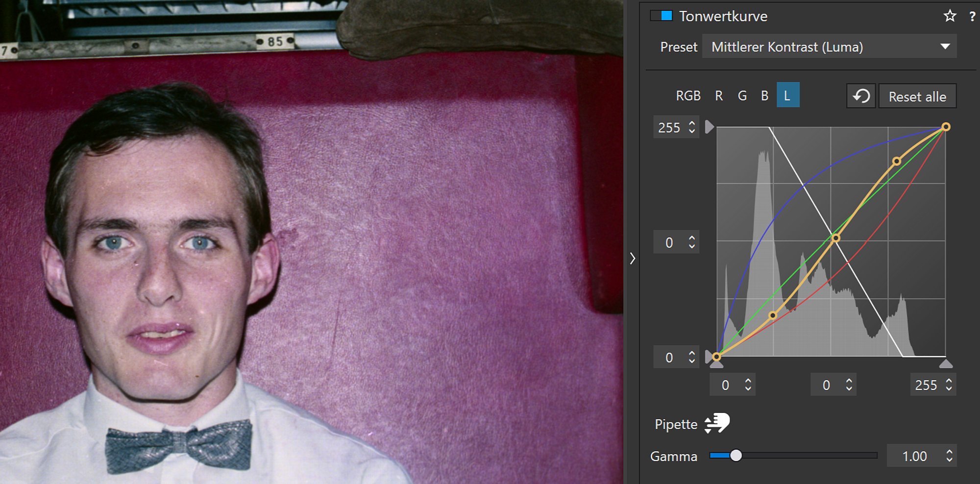
Task: Click the white point triangle below the curve
Action: pyautogui.click(x=946, y=364)
